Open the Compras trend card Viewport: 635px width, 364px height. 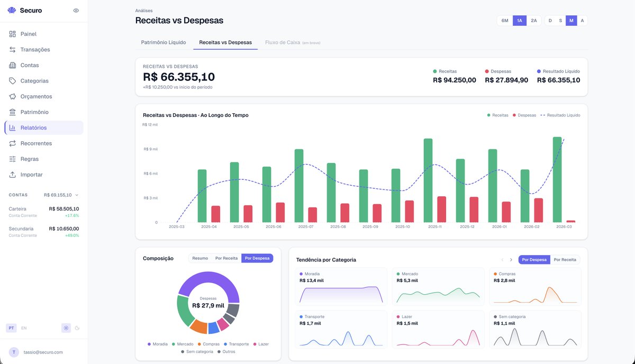(536, 287)
